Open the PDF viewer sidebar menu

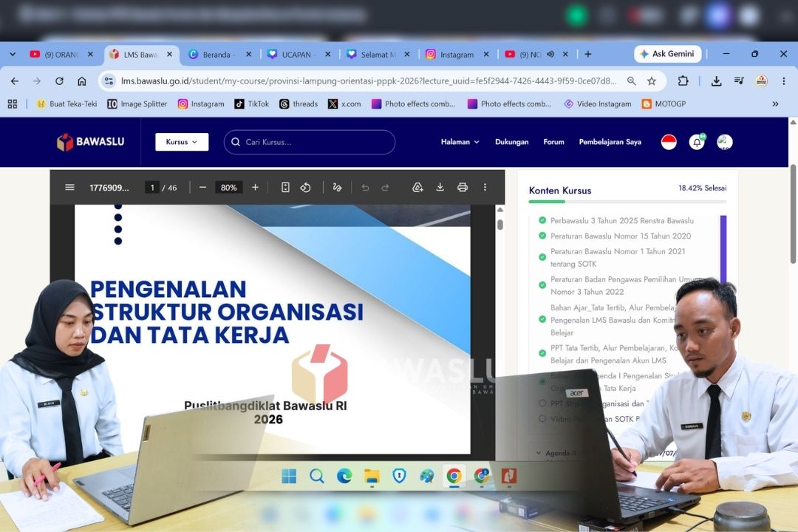click(x=69, y=188)
